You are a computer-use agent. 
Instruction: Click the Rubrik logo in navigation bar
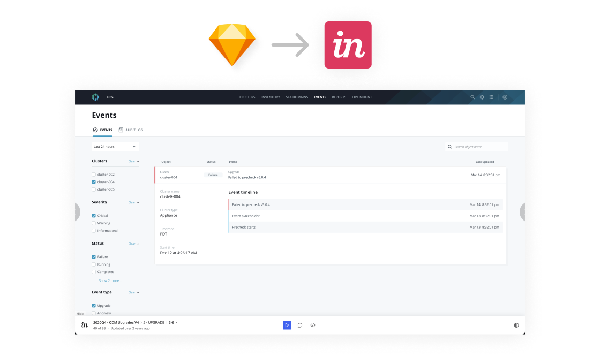96,97
